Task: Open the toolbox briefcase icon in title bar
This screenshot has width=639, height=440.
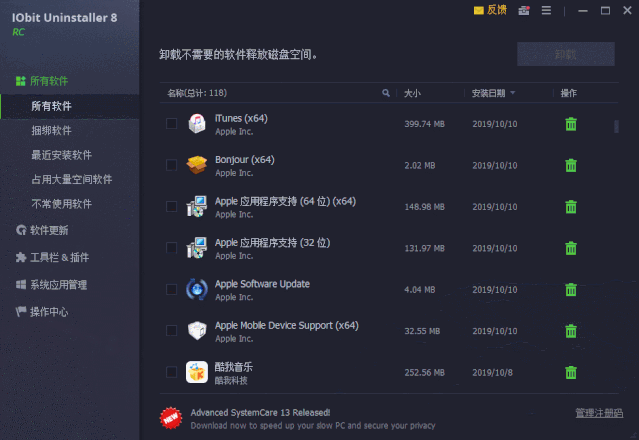Action: (524, 11)
